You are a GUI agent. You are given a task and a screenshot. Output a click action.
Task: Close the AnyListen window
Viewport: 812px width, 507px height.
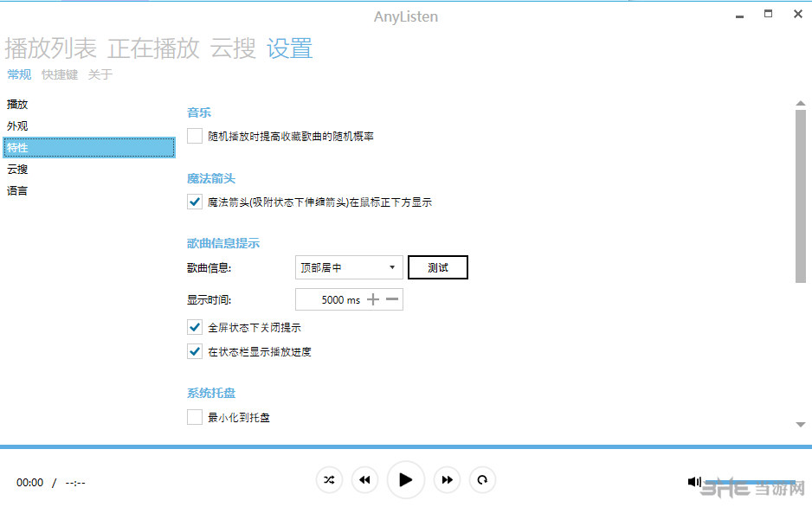(x=798, y=14)
